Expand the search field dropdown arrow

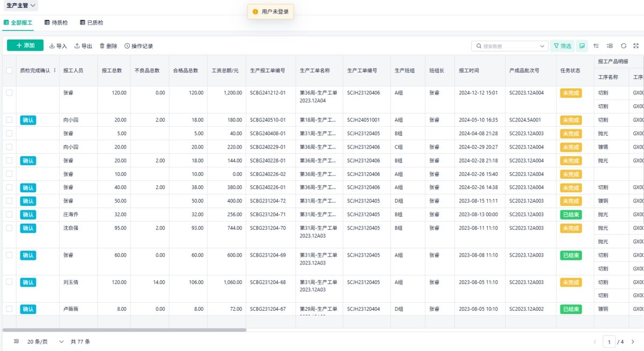click(542, 46)
